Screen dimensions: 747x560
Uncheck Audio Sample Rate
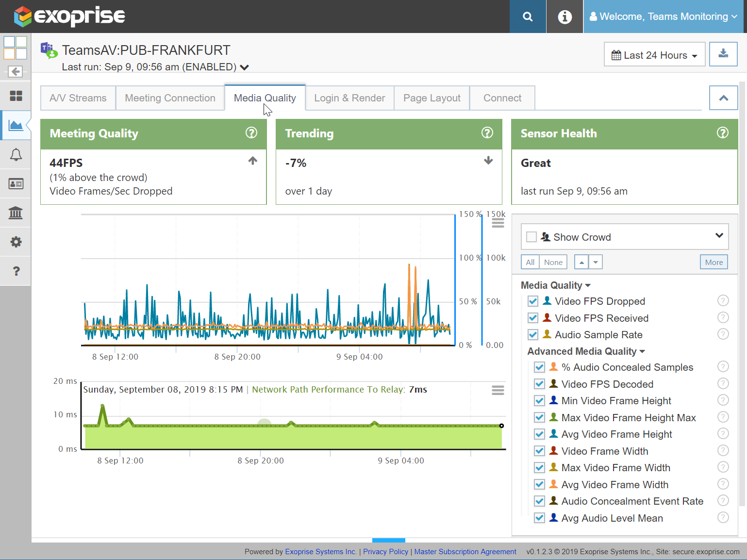533,334
